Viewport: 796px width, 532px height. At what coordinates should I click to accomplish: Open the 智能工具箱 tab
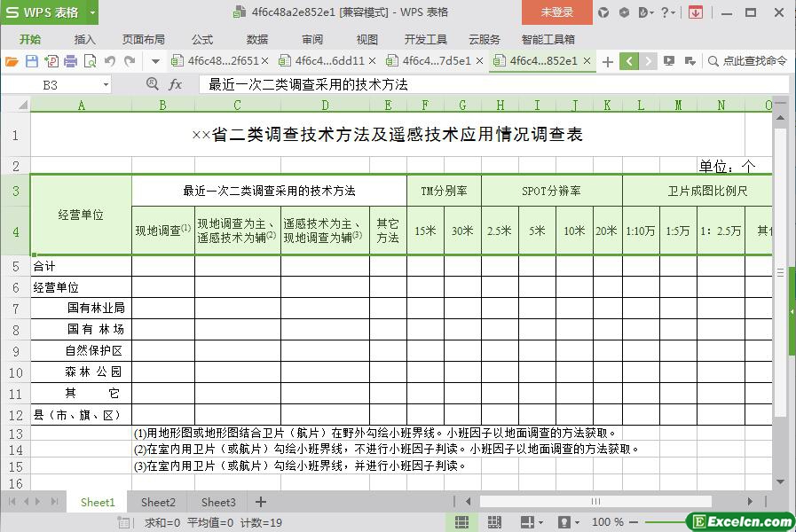point(548,39)
